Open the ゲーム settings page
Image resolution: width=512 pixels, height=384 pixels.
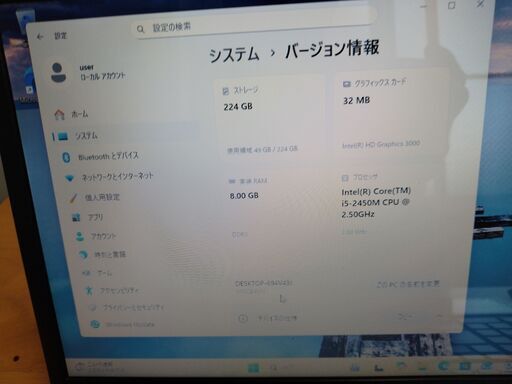(98, 273)
